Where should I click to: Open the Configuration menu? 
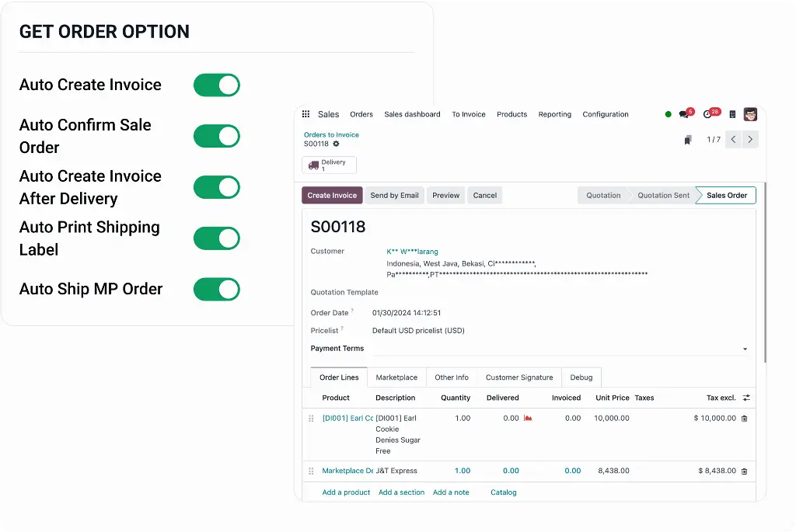point(605,114)
